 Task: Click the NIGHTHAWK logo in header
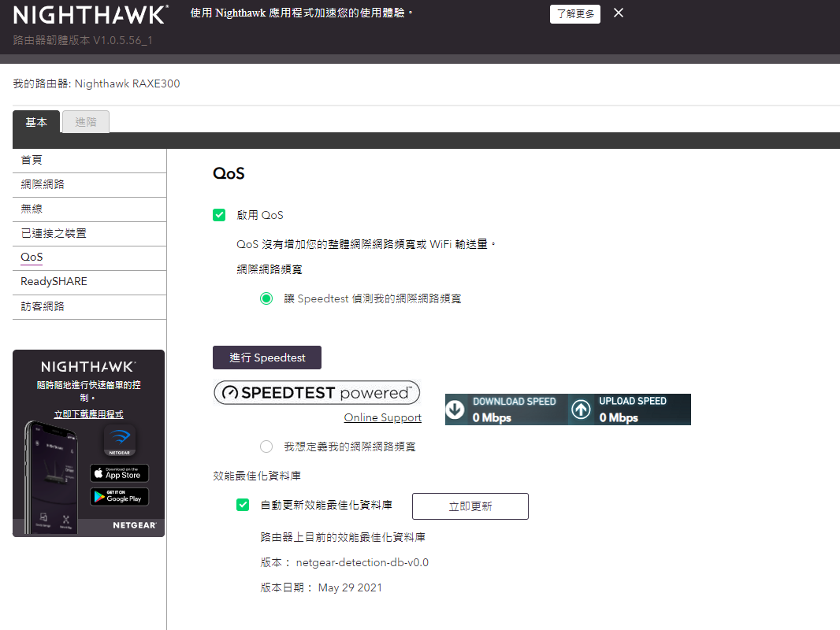point(91,15)
